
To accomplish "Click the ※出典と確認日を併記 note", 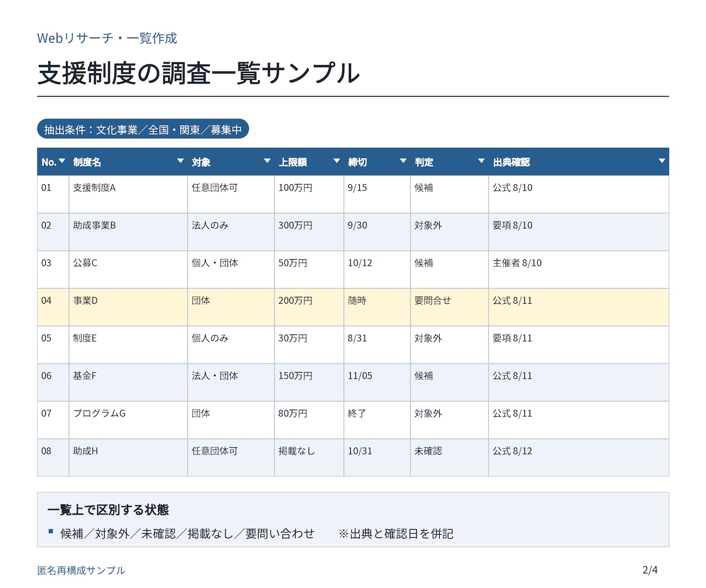I will [396, 534].
